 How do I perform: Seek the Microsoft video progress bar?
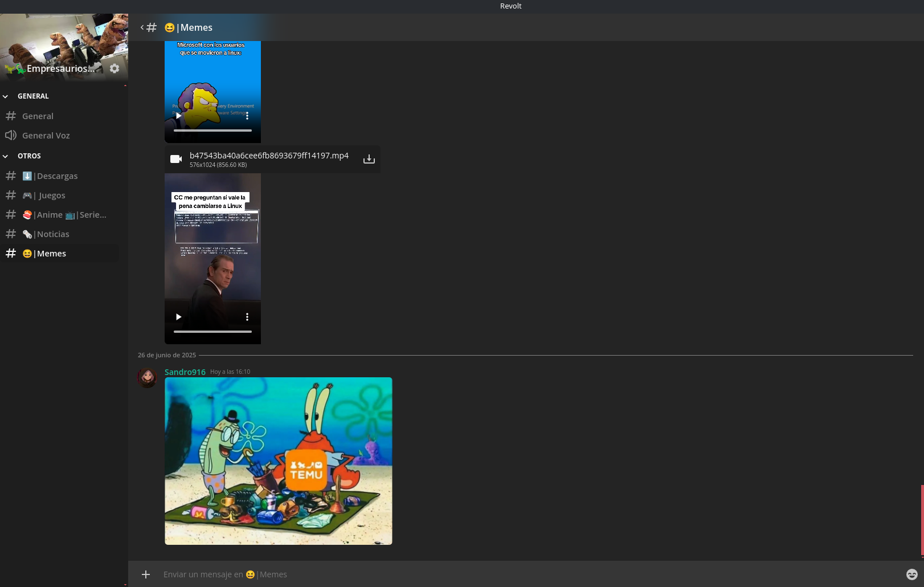click(212, 131)
